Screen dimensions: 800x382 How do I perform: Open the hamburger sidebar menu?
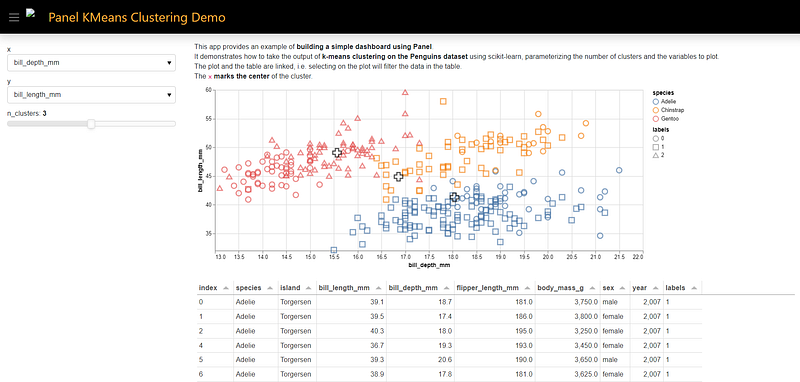[x=14, y=17]
